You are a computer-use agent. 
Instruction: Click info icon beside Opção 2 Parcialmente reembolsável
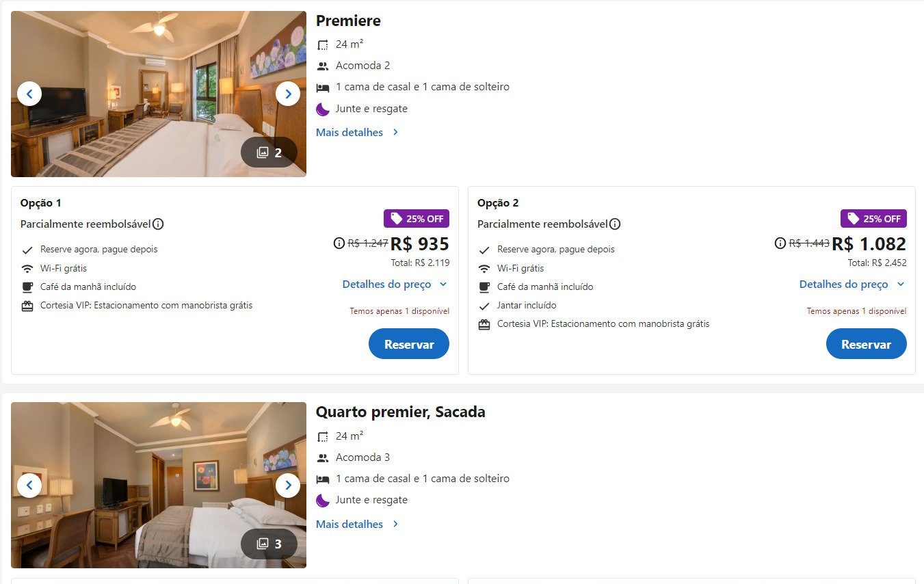click(x=615, y=224)
